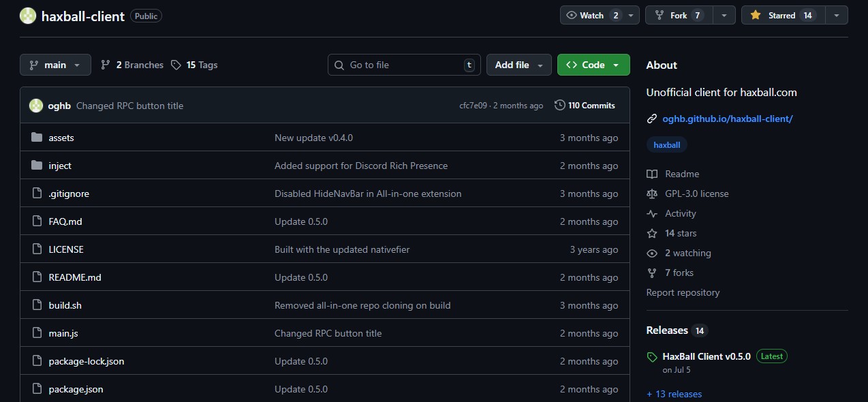Viewport: 868px width, 402px height.
Task: Expand the Add file dropdown
Action: coord(518,65)
